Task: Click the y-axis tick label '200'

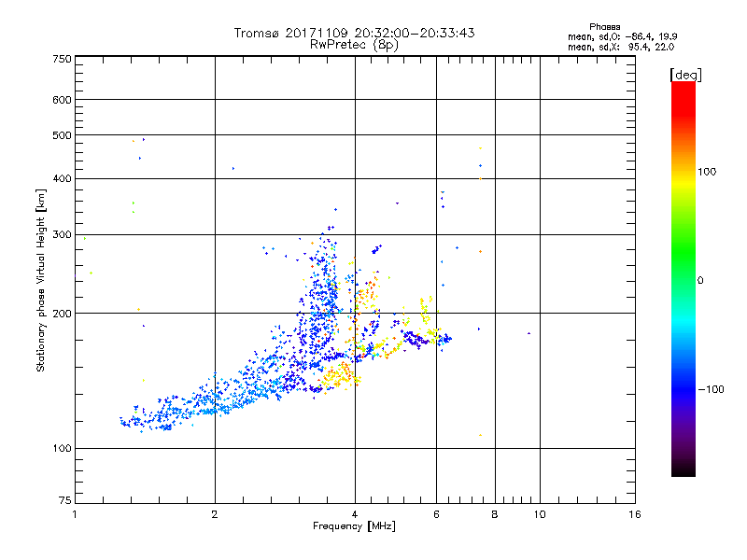Action: tap(62, 314)
